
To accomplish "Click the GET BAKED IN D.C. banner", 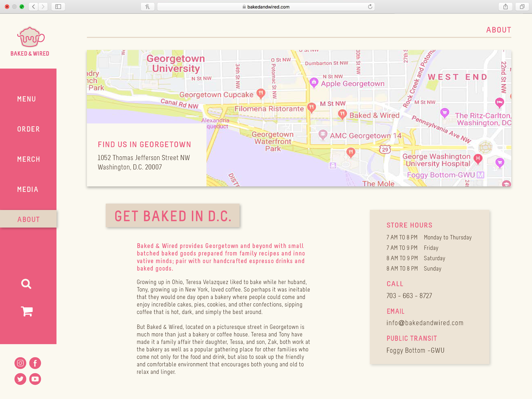I will click(x=173, y=216).
